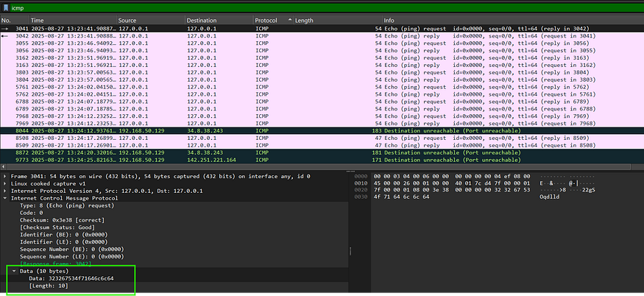Expand Internet Protocol Version 4 node
644x296 pixels.
5,191
